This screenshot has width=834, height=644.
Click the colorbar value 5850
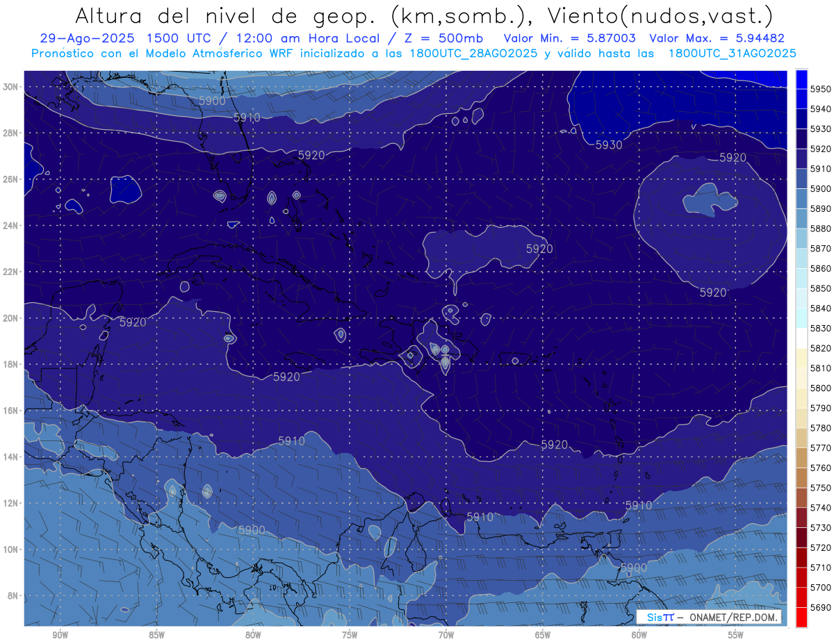pyautogui.click(x=820, y=288)
